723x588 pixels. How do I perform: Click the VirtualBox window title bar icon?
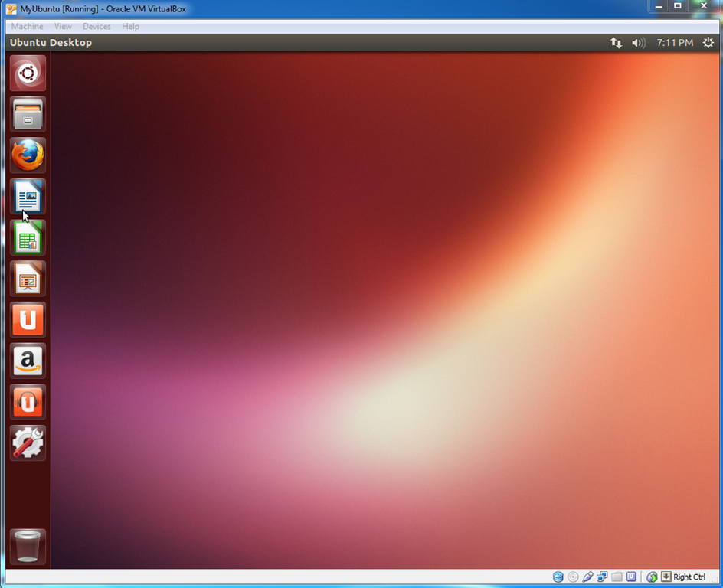11,8
